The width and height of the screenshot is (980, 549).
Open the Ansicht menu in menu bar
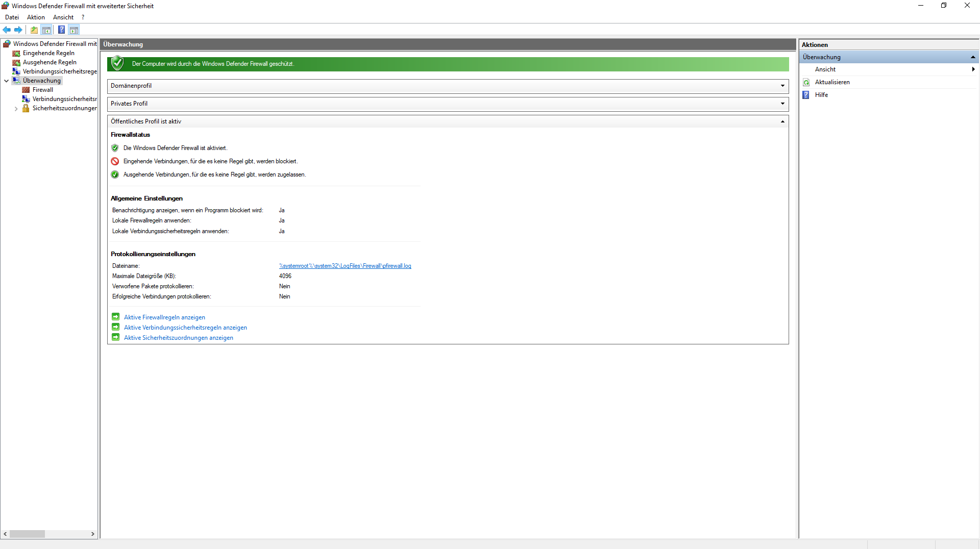(63, 17)
